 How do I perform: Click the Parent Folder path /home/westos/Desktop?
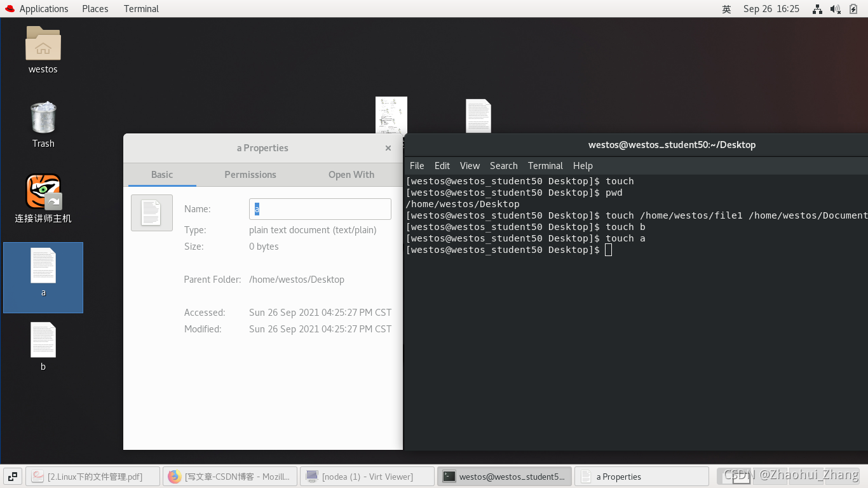[297, 279]
